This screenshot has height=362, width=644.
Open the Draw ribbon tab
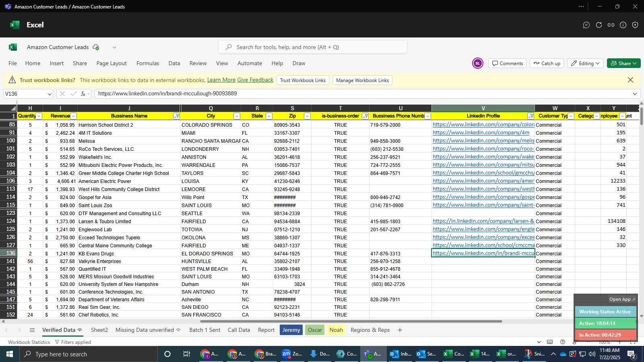pyautogui.click(x=299, y=63)
